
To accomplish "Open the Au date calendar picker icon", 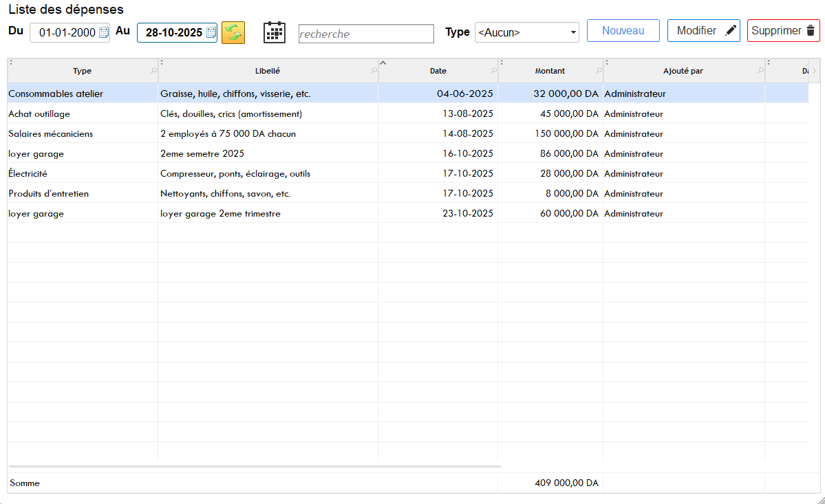I will [x=211, y=32].
